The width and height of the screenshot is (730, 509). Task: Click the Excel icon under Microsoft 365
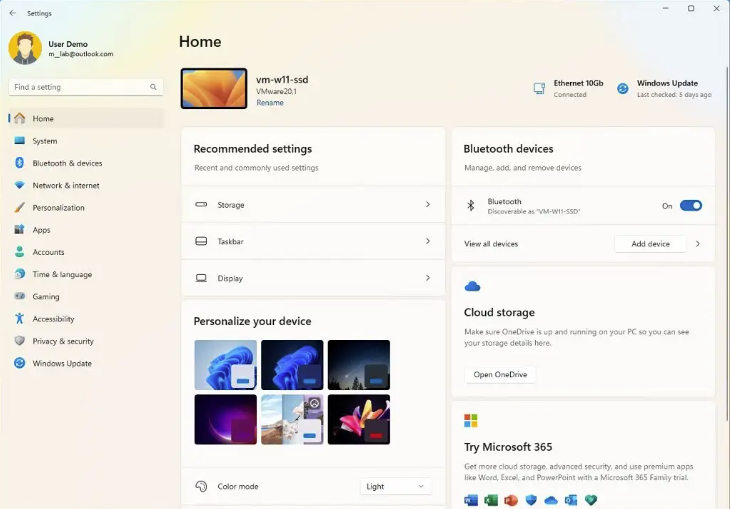point(491,500)
